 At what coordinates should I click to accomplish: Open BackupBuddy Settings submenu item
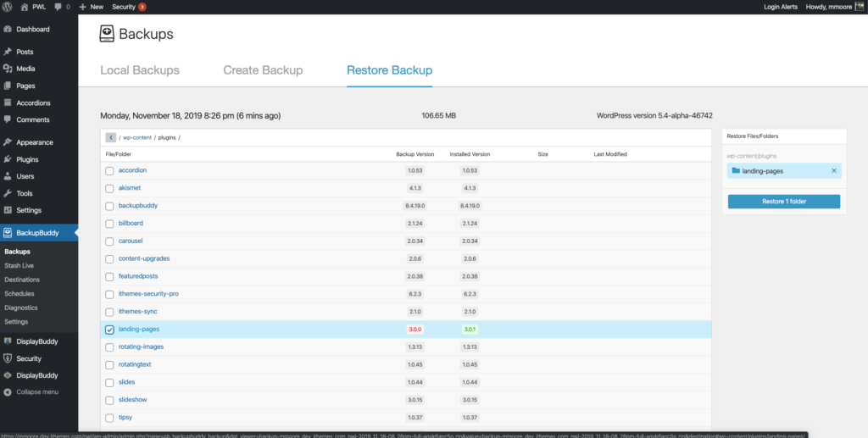click(x=16, y=321)
